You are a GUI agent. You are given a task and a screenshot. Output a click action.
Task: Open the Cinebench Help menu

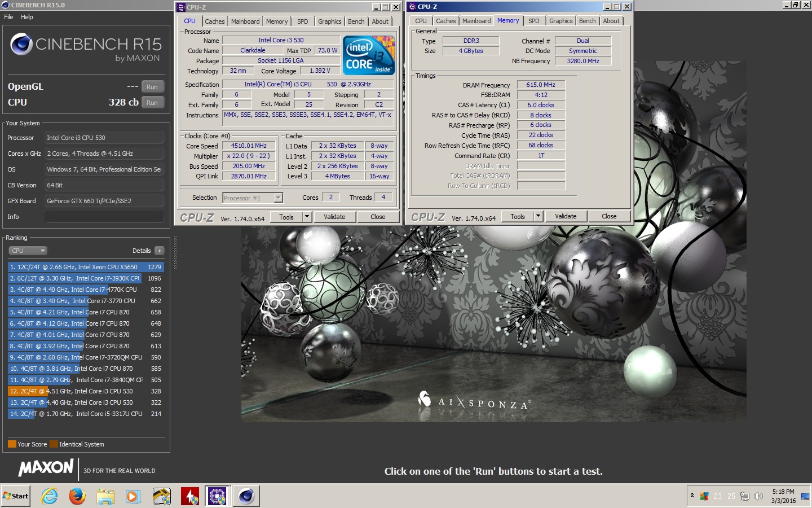click(27, 17)
